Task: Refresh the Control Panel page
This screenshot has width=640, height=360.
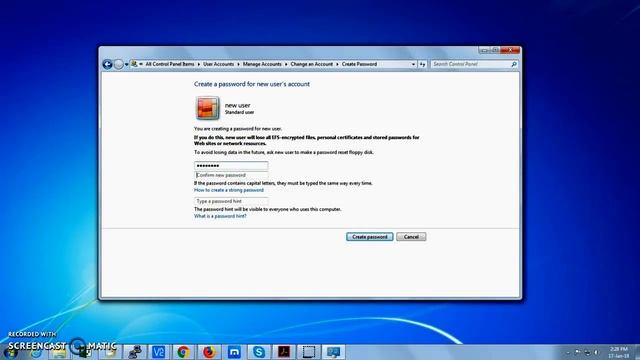Action: point(422,64)
